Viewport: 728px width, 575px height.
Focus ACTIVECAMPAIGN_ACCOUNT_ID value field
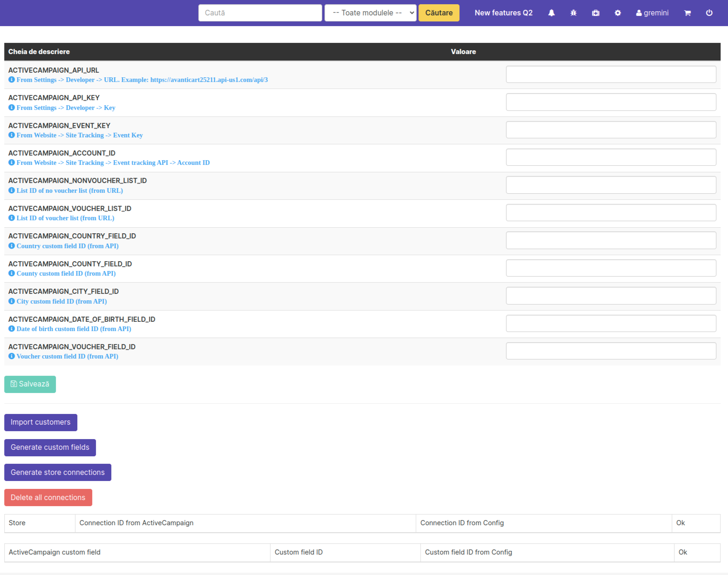click(611, 157)
